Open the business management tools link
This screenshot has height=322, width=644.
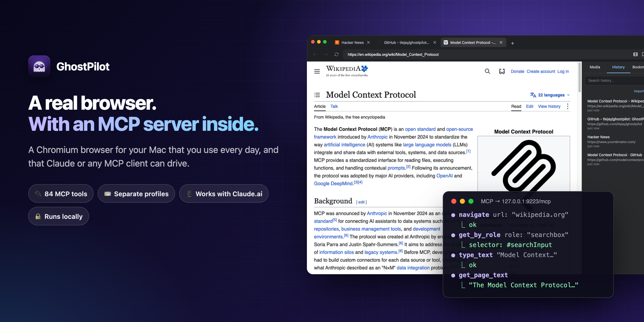(371, 229)
